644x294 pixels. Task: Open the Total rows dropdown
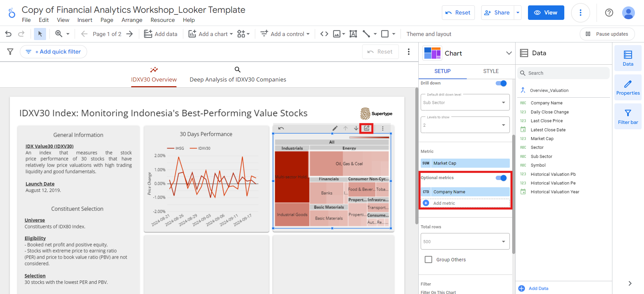click(x=465, y=241)
